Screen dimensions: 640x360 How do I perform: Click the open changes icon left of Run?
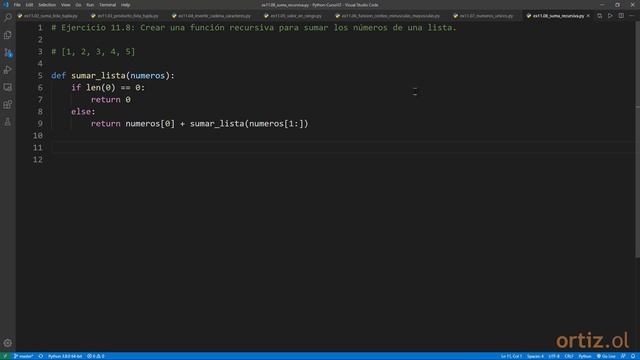coord(600,16)
